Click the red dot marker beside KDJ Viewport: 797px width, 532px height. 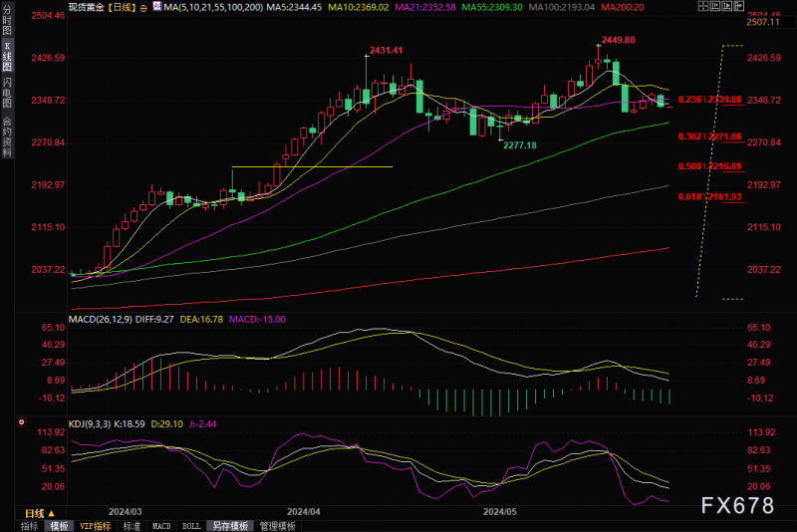coord(21,422)
